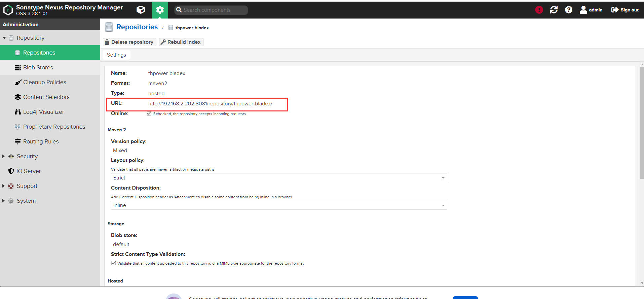644x299 pixels.
Task: Open Proprietary Repositories in the sidebar
Action: point(50,127)
